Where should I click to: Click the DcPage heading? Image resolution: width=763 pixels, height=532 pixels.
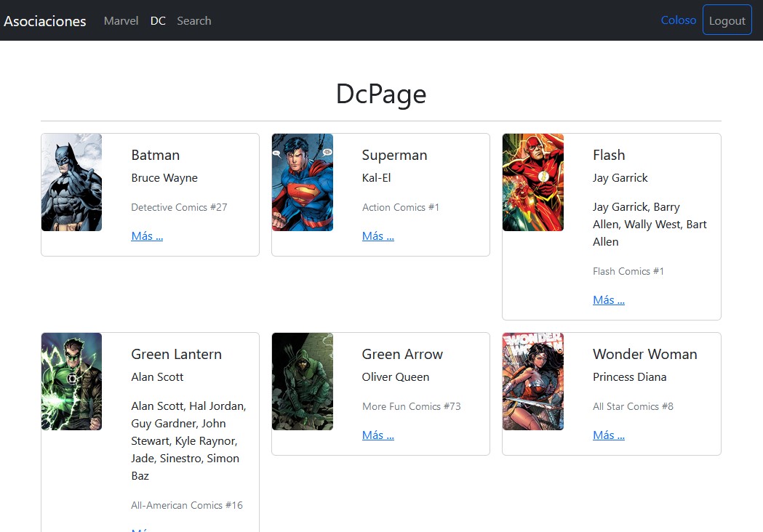[x=381, y=94]
